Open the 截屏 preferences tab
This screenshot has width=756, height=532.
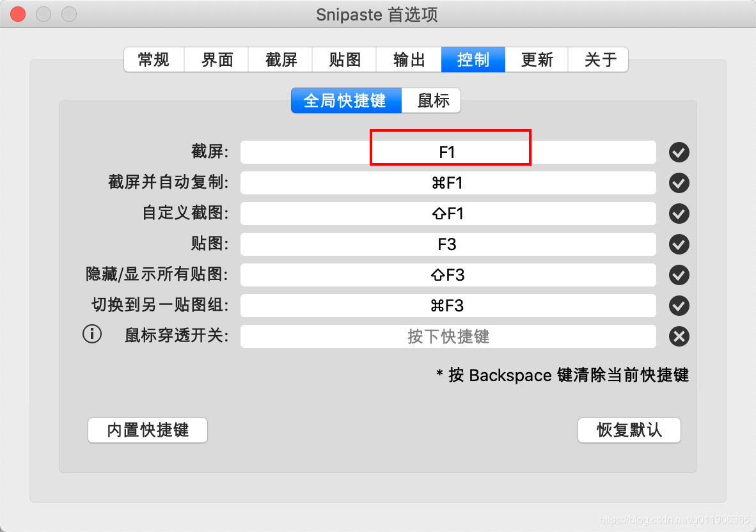coord(281,59)
